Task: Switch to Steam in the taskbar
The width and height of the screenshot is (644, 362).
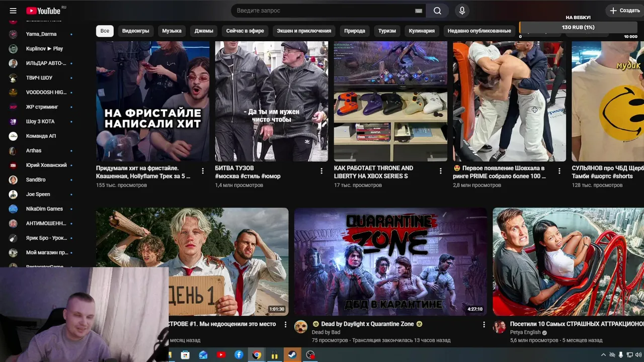Action: 292,355
